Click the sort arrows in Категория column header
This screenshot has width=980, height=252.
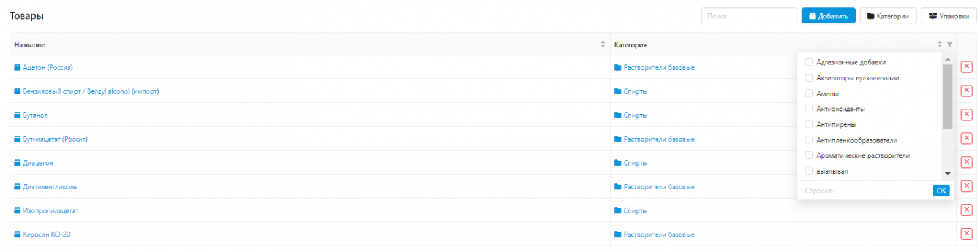click(940, 44)
